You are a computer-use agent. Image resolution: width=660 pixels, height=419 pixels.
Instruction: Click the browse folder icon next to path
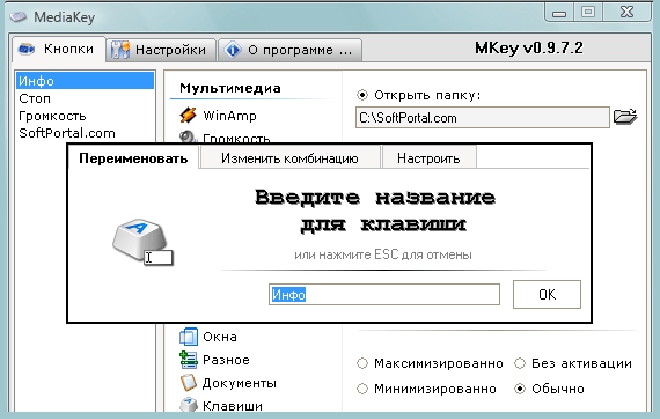point(625,117)
